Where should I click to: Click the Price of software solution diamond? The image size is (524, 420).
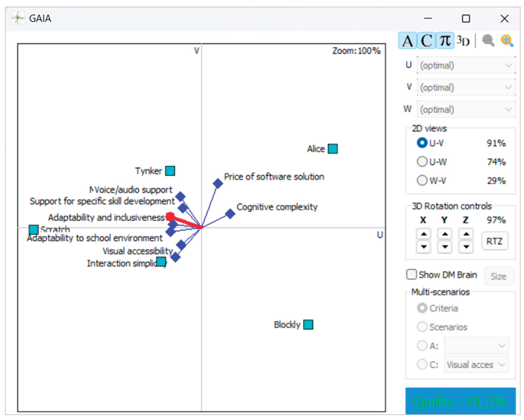point(218,184)
